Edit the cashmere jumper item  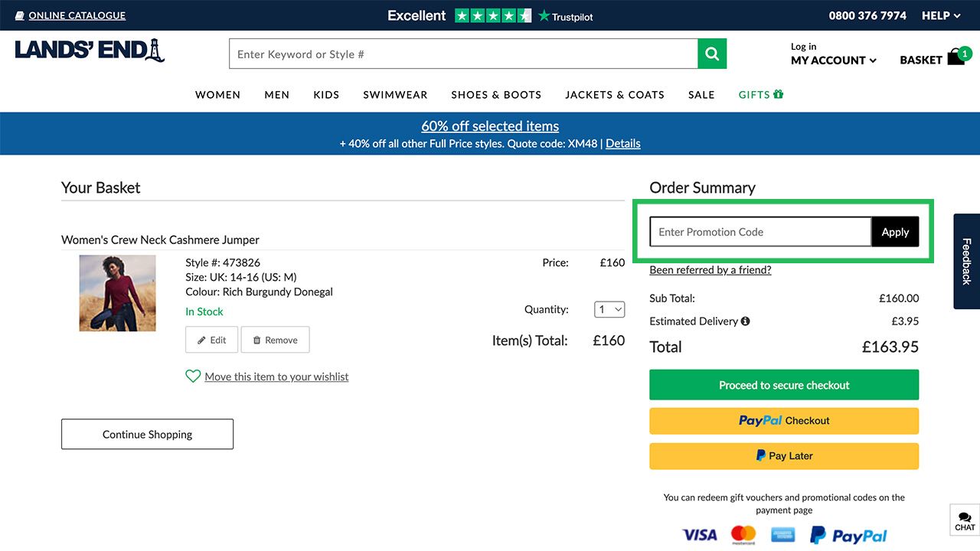[x=212, y=340]
